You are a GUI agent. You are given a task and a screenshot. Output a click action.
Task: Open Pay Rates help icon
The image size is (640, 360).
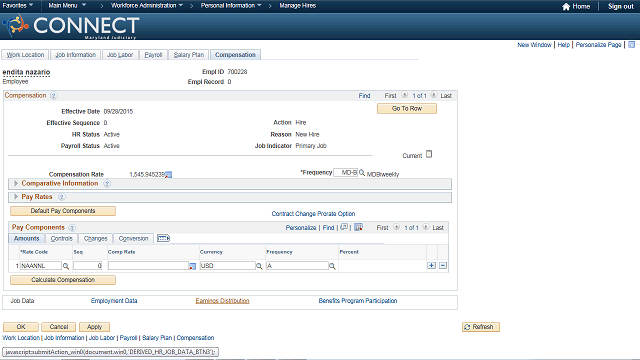pyautogui.click(x=61, y=197)
